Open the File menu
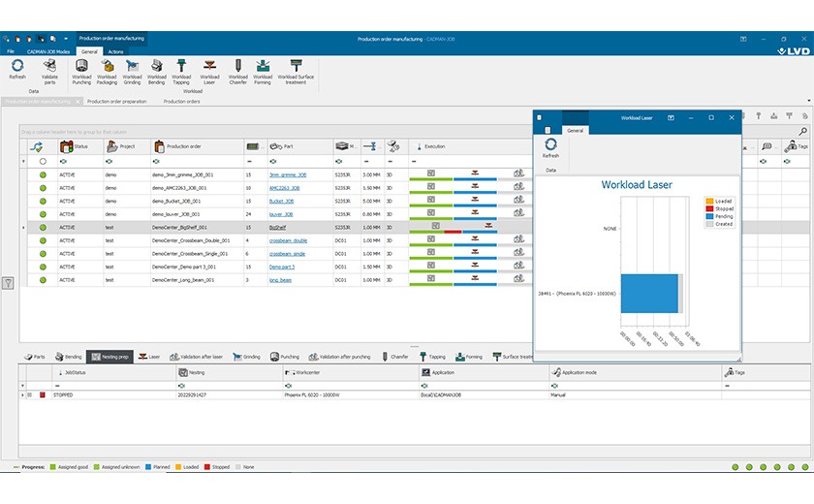814x504 pixels. (11, 51)
